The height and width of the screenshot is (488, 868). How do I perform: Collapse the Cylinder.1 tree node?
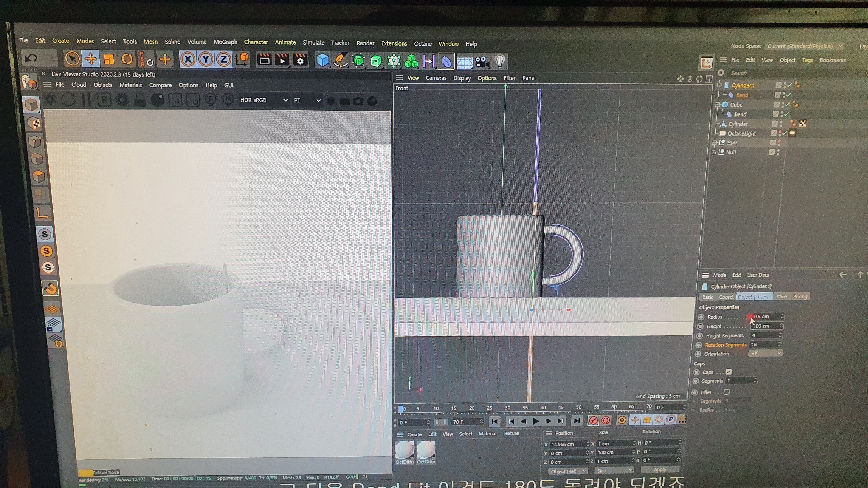click(719, 85)
